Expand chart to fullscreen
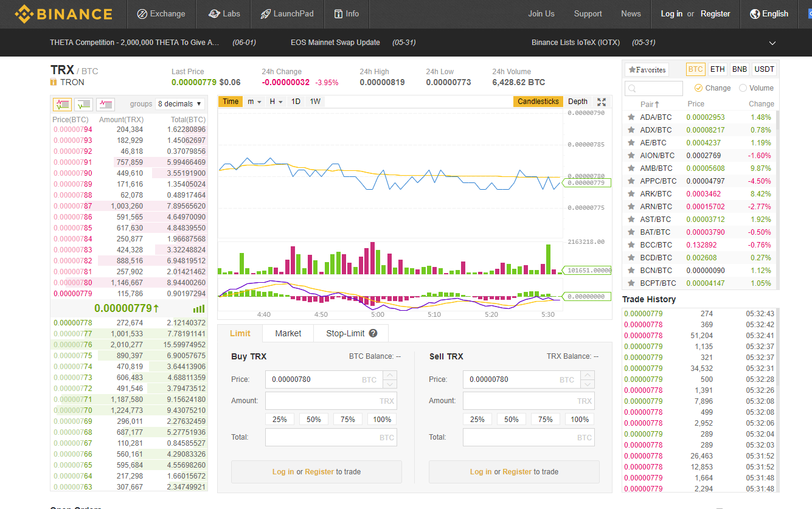812x509 pixels. pos(602,102)
